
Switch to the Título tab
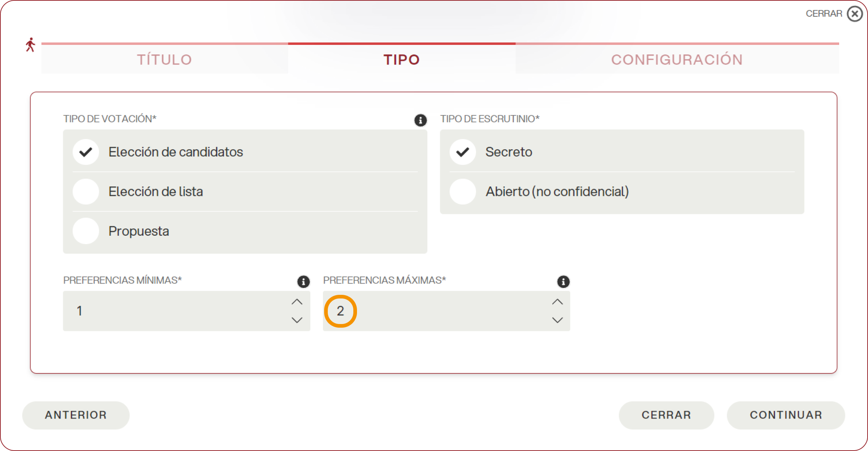click(164, 59)
